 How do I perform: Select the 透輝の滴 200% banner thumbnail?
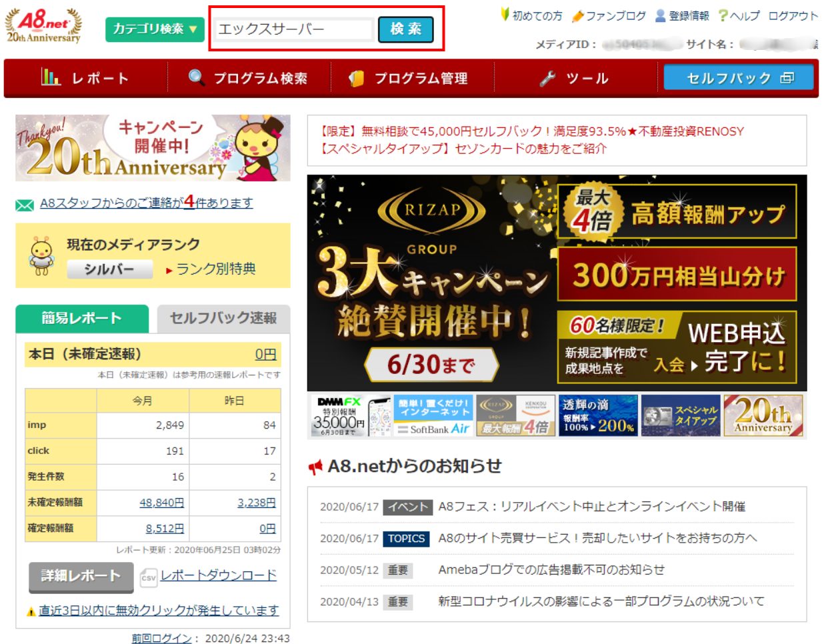coord(598,416)
